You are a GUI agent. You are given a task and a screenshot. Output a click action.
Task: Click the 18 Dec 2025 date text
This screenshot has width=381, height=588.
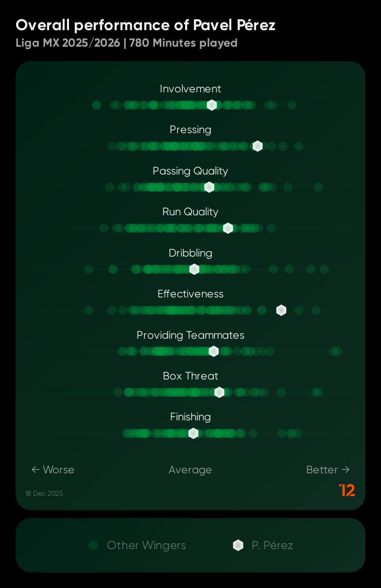44,493
